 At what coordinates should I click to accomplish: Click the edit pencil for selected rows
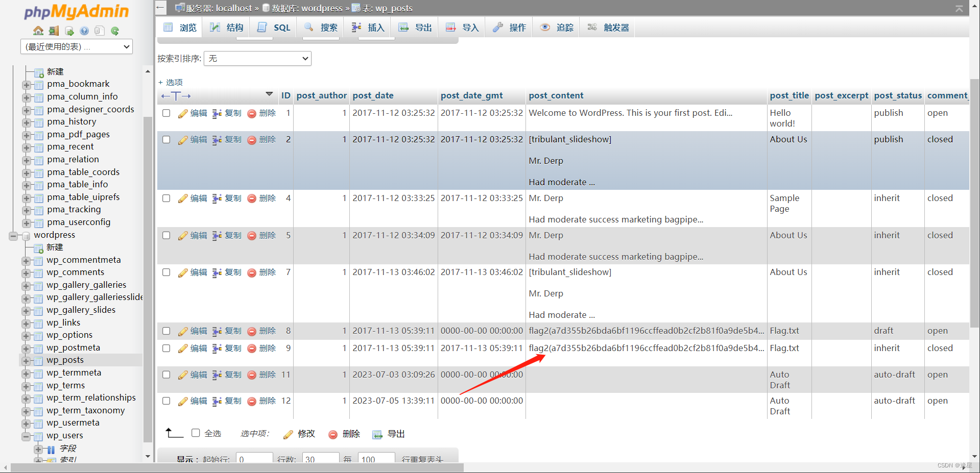pos(288,434)
